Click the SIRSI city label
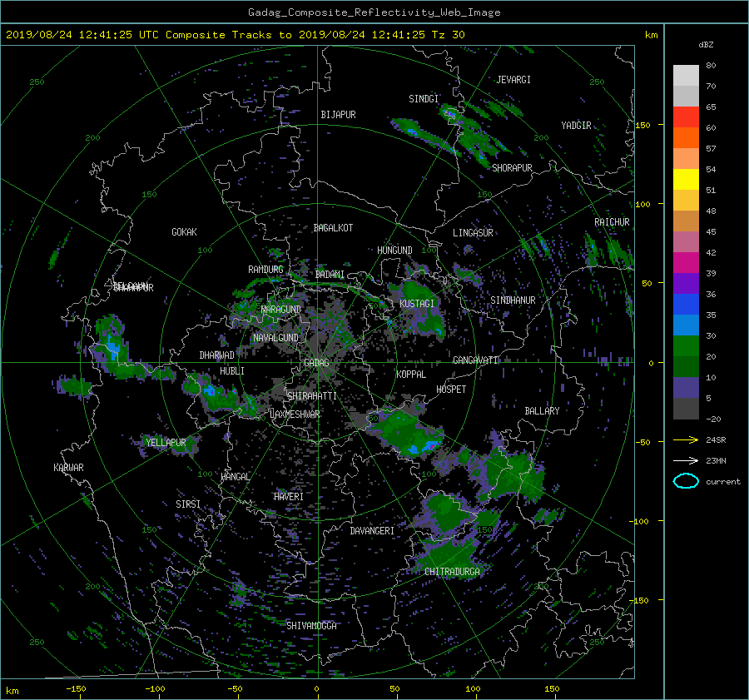The height and width of the screenshot is (700, 749). tap(188, 504)
